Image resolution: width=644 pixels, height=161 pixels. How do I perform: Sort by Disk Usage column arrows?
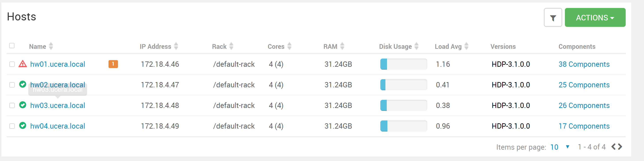click(x=417, y=46)
